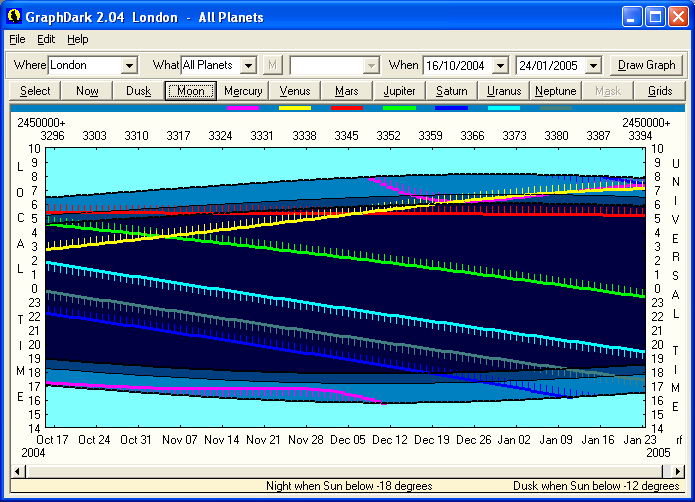Open the Help menu

[78, 39]
